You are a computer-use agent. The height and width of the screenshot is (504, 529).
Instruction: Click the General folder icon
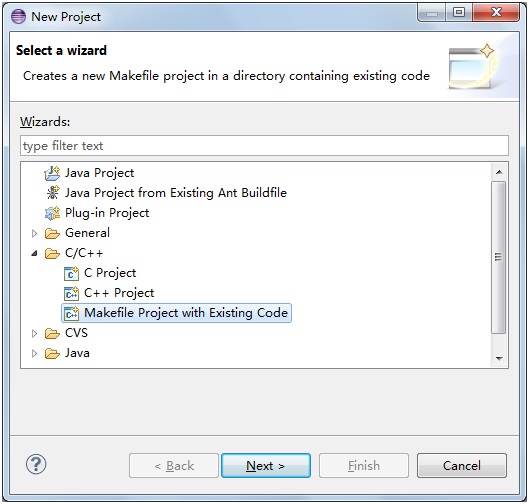pos(52,233)
